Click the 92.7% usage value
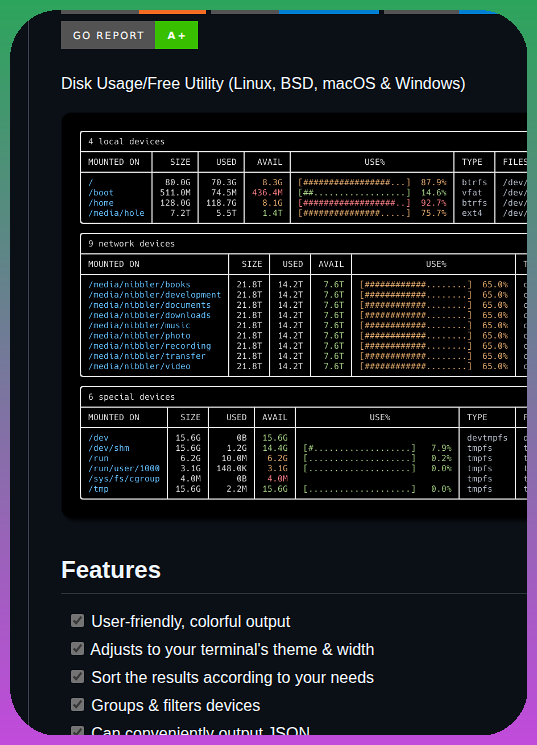 coord(433,203)
